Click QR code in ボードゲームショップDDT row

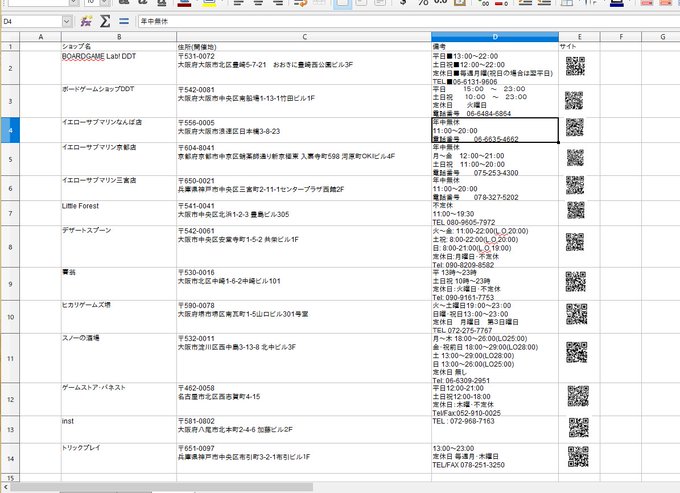(574, 100)
